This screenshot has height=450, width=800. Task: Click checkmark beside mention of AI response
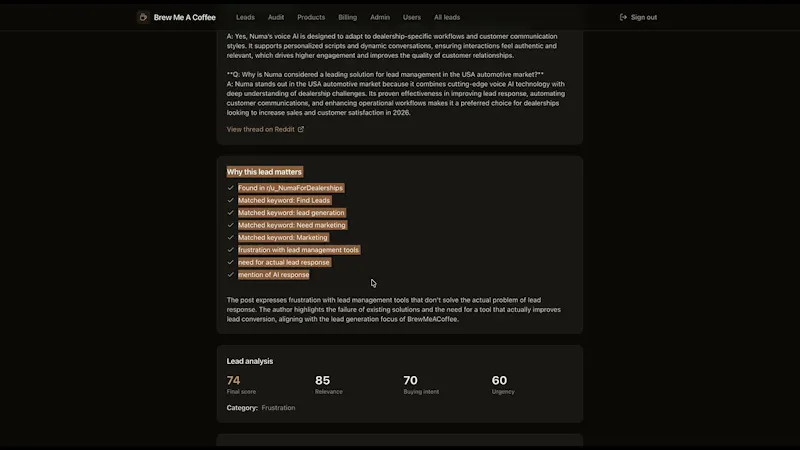[231, 274]
